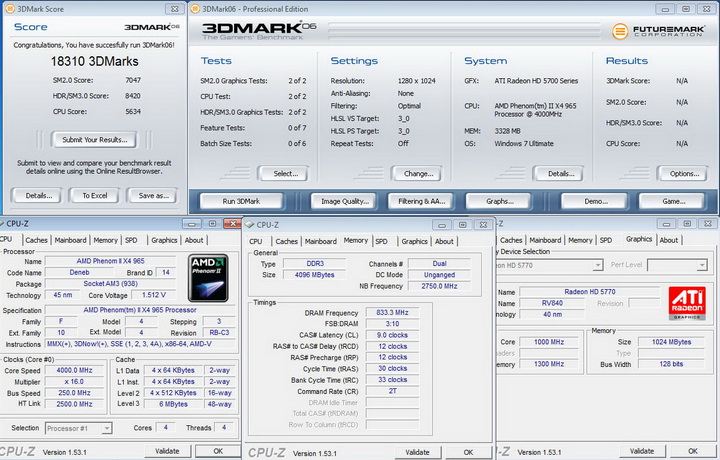Click the DRAM Frequency 833.3 MHz value
The height and width of the screenshot is (460, 720).
pyautogui.click(x=392, y=313)
